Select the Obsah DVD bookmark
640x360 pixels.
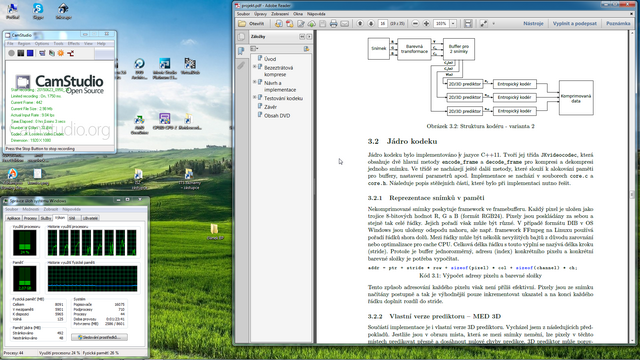tap(277, 116)
